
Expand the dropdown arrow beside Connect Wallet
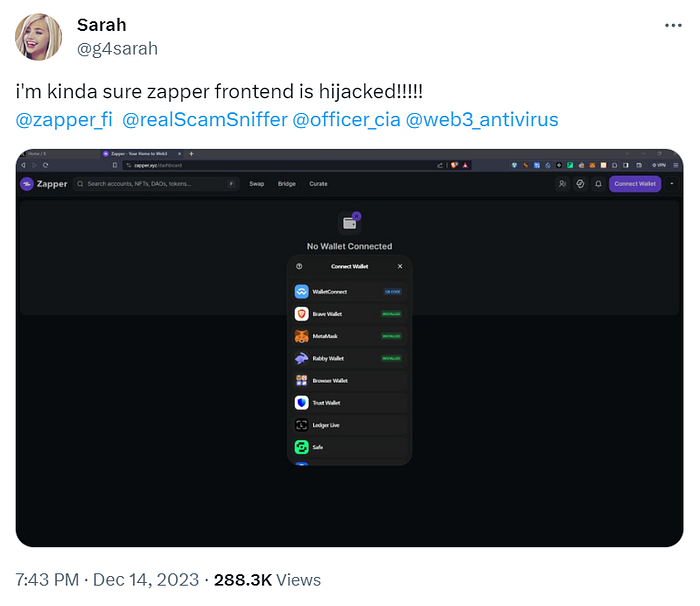click(x=672, y=184)
